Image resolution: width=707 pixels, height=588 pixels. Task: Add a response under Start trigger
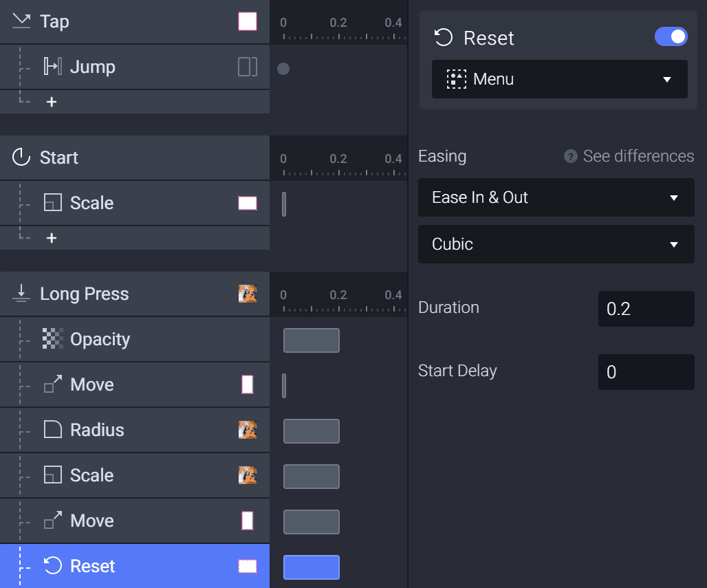coord(52,238)
